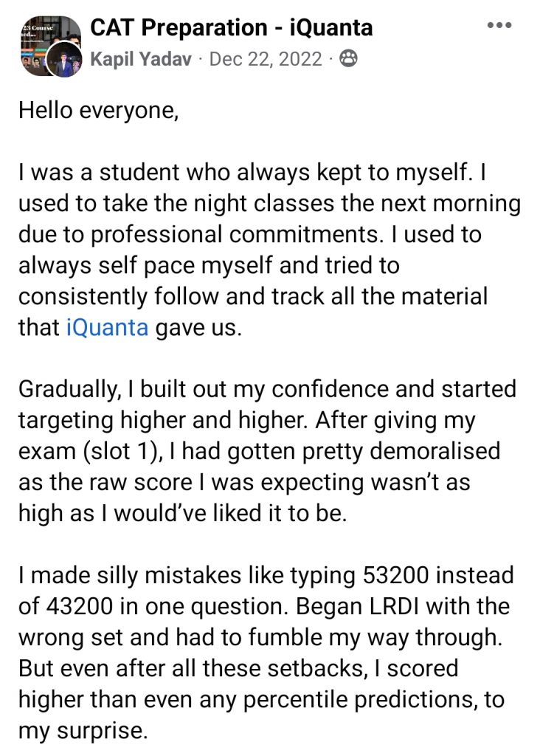Open the CAT Preparation - iQuanta group title
The height and width of the screenshot is (756, 540).
[231, 27]
